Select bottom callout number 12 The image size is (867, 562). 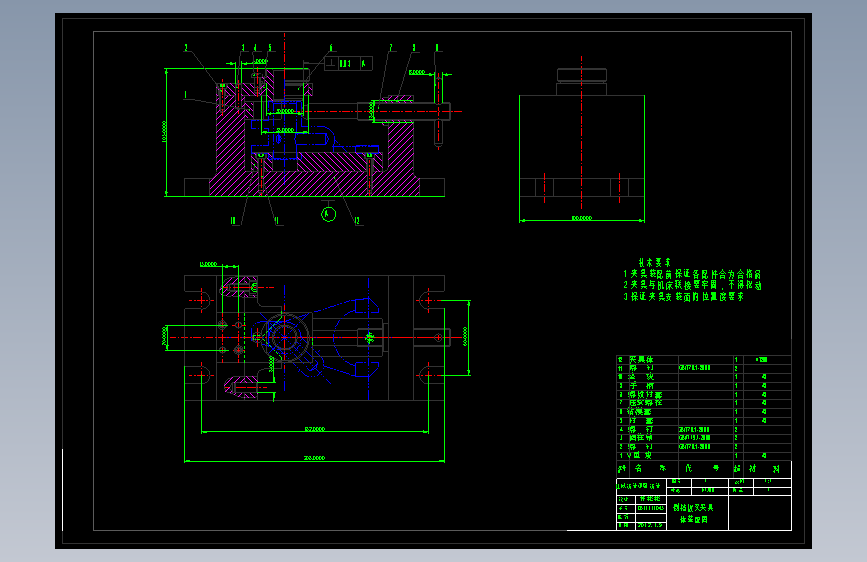pyautogui.click(x=357, y=221)
